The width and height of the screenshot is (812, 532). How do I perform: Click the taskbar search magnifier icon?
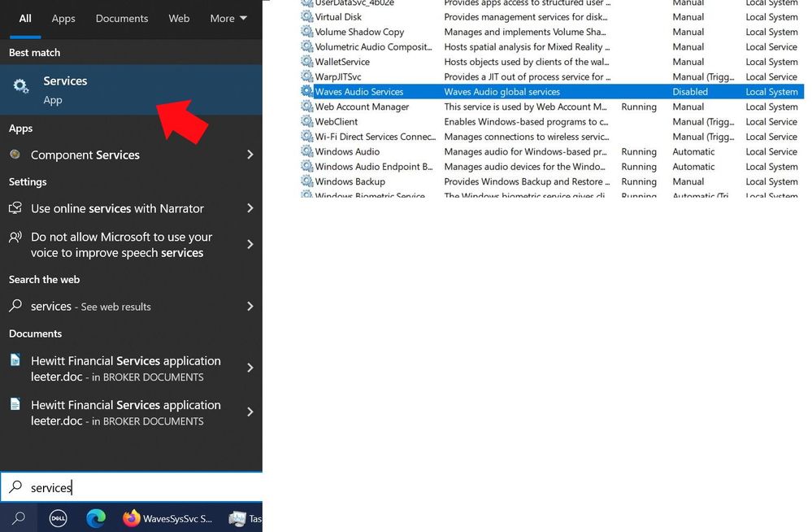coord(19,518)
